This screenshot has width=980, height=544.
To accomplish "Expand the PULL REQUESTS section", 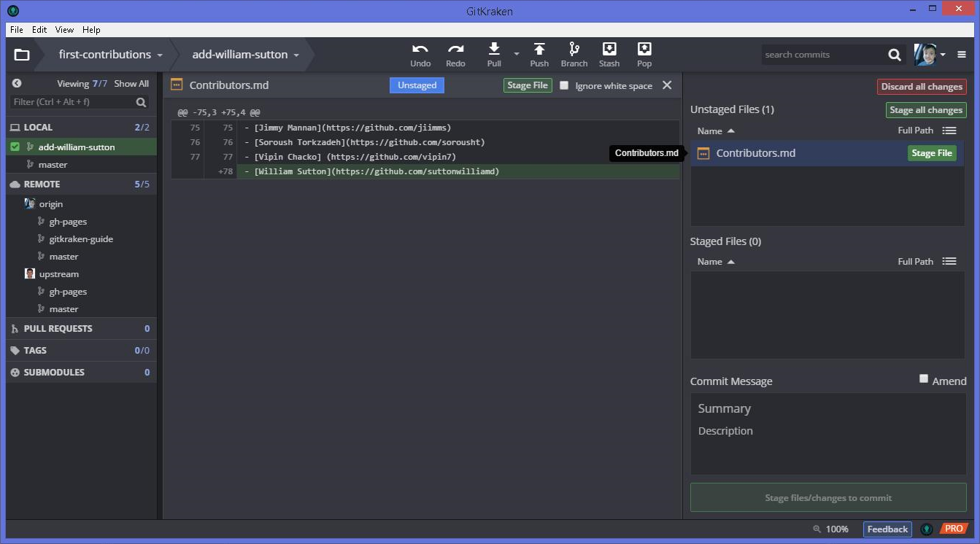I will [81, 329].
